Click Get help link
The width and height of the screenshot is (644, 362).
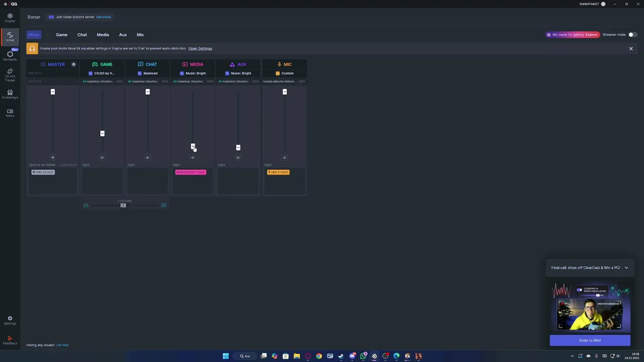tap(62, 345)
